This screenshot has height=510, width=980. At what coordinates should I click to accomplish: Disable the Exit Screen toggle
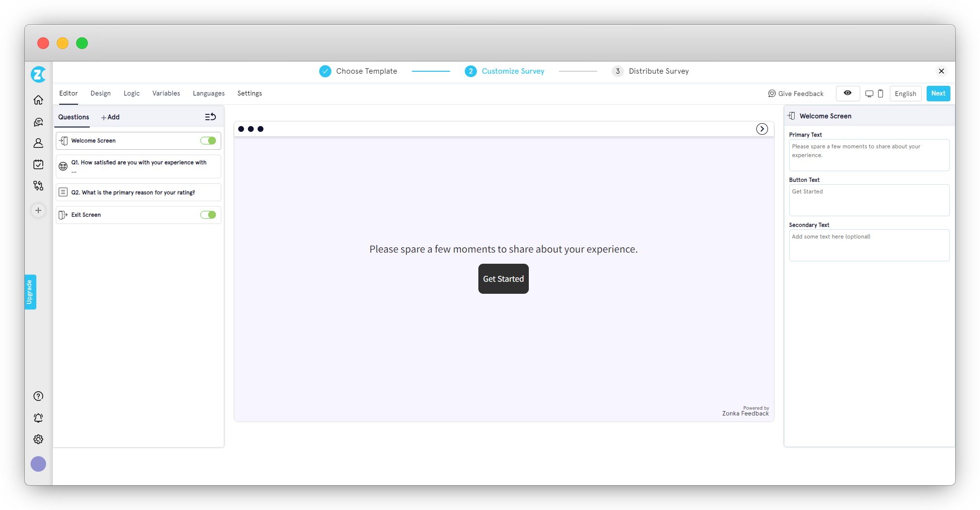pos(208,215)
